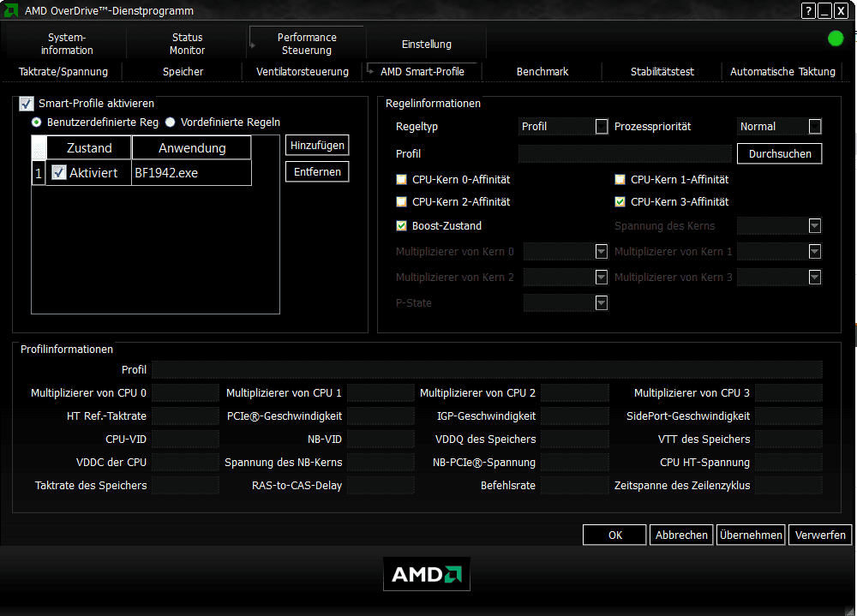Screen dimensions: 857x616
Task: Click the green status indicator light
Action: pyautogui.click(x=835, y=39)
